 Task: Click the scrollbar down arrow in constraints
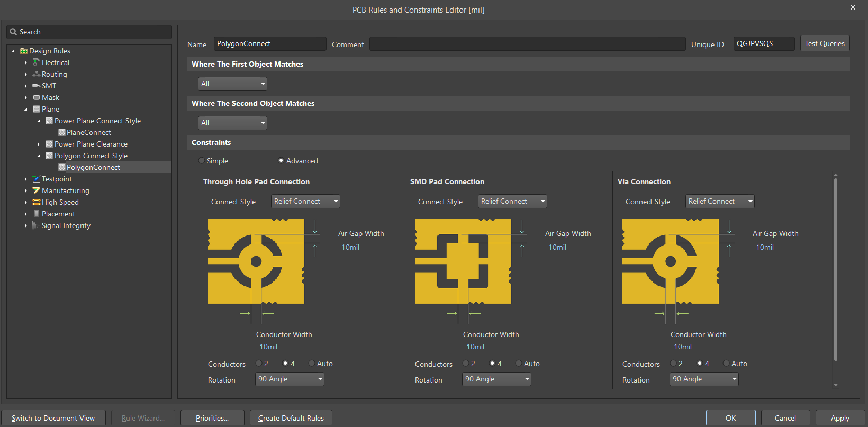click(x=836, y=385)
